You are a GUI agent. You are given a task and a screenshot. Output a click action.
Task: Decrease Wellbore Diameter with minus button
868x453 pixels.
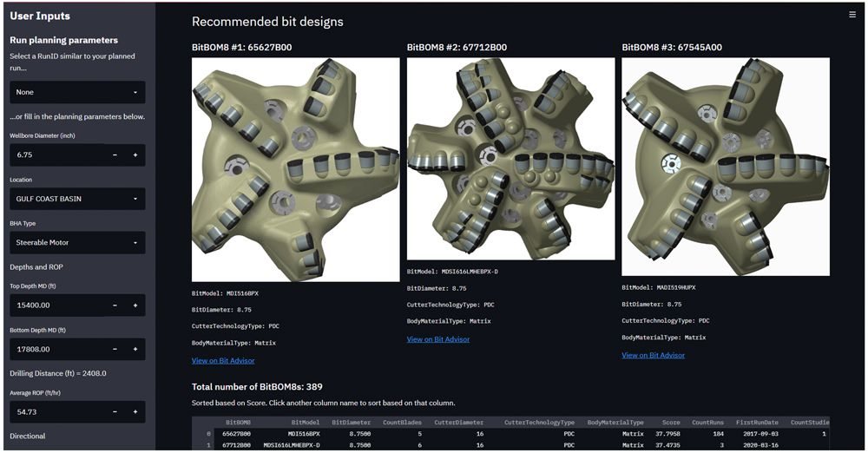tap(115, 155)
